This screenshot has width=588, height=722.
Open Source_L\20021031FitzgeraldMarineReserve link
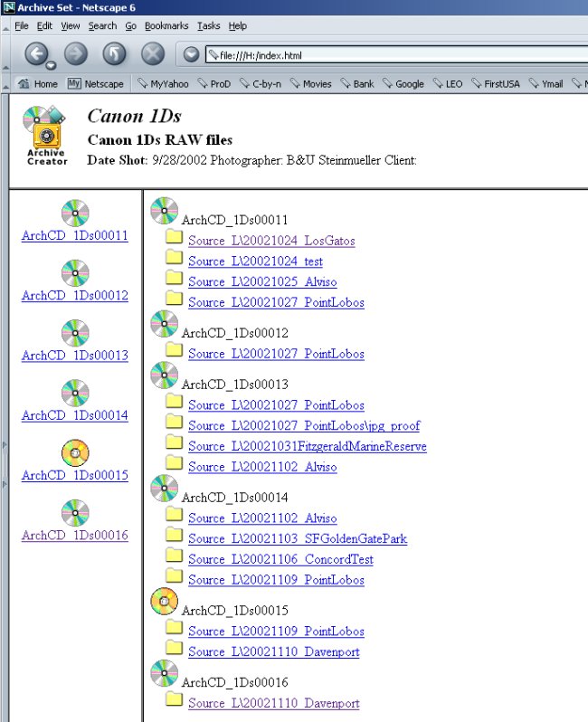click(x=308, y=446)
